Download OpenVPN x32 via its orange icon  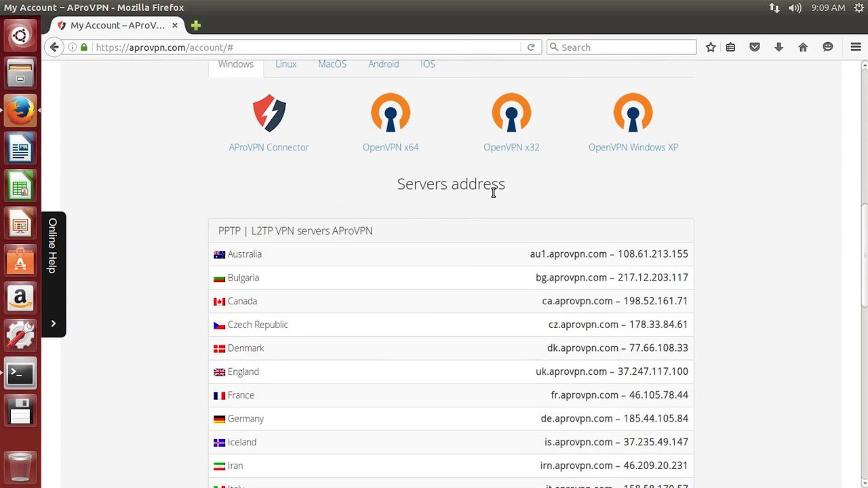(x=511, y=113)
